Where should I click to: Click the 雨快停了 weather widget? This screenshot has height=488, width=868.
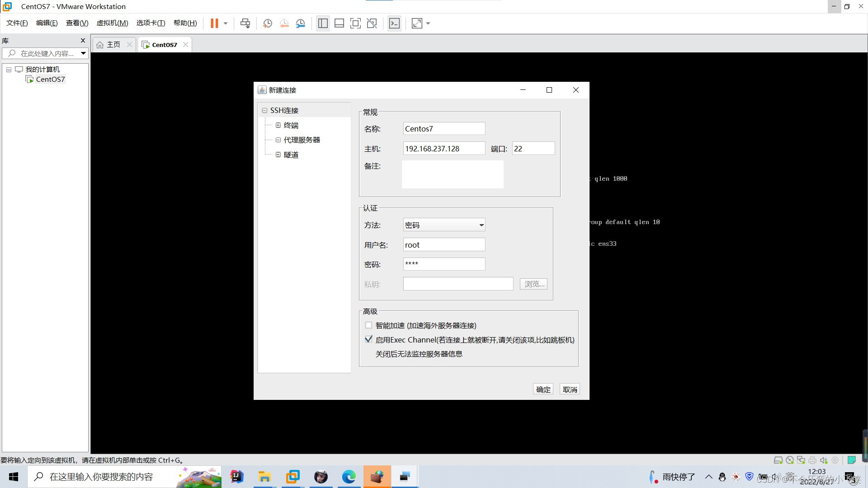(672, 477)
